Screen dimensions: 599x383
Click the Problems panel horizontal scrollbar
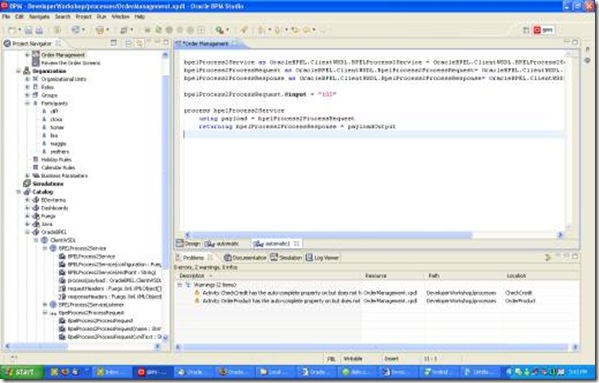(x=376, y=347)
